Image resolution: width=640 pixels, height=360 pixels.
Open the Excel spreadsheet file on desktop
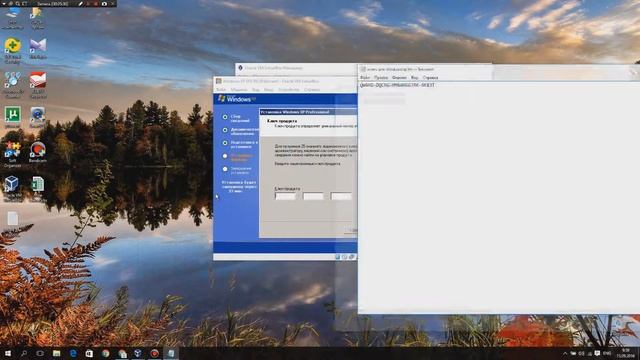coord(38,188)
